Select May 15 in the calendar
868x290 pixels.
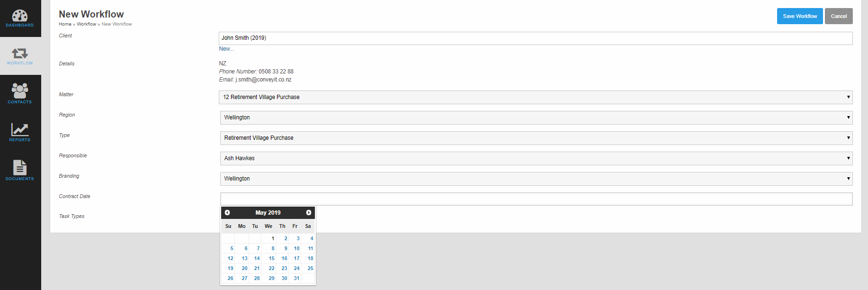pos(271,258)
